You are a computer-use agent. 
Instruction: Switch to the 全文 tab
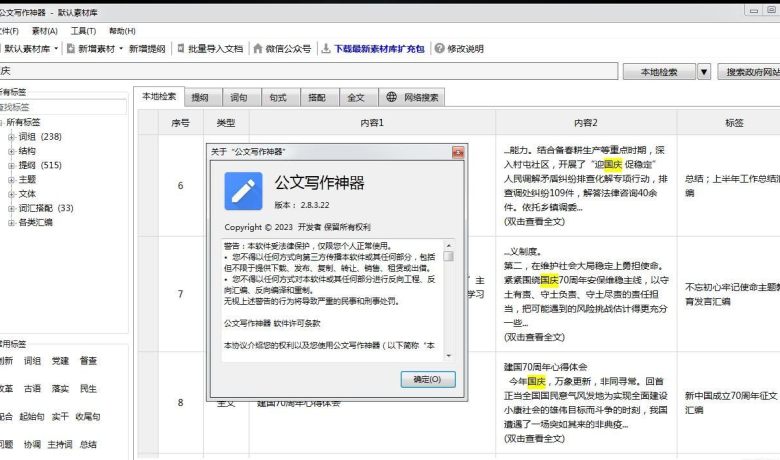pyautogui.click(x=359, y=97)
